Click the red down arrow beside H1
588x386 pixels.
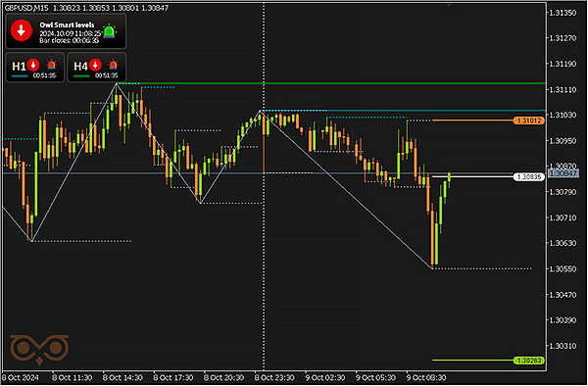point(33,65)
